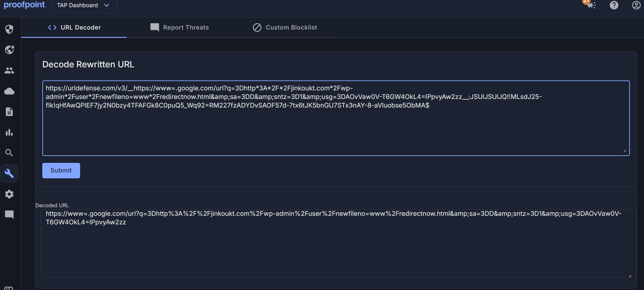The height and width of the screenshot is (290, 644).
Task: Open the document reports sidebar icon
Action: pos(9,112)
